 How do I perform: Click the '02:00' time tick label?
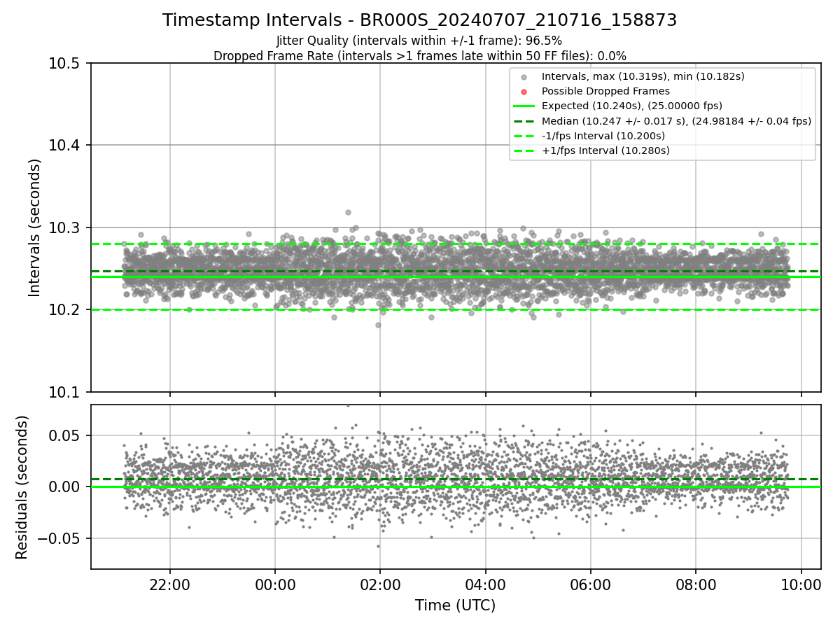[380, 584]
